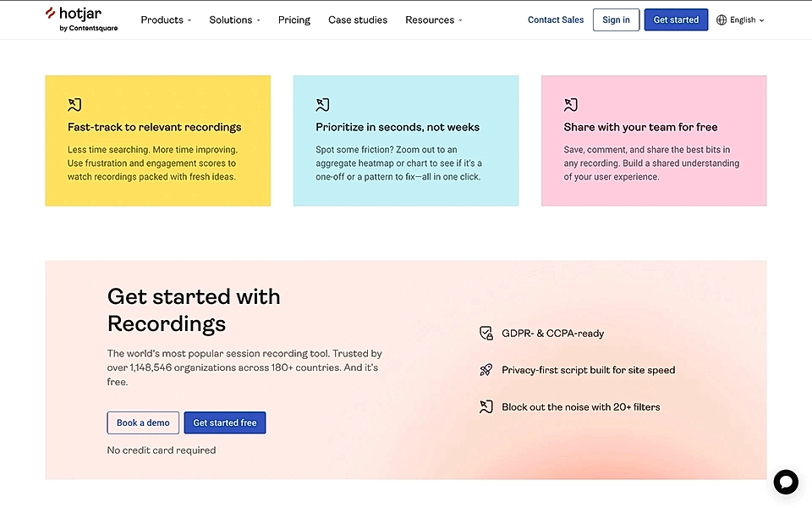Click the globe language icon
812x508 pixels.
point(721,19)
